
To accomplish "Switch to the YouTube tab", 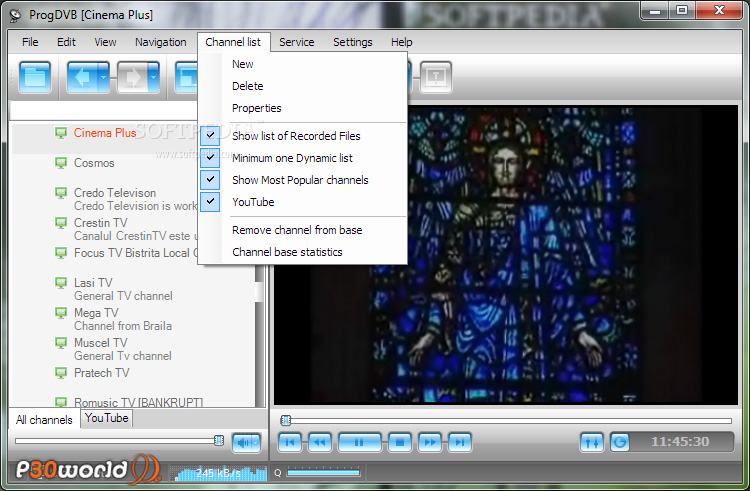I will (x=107, y=418).
